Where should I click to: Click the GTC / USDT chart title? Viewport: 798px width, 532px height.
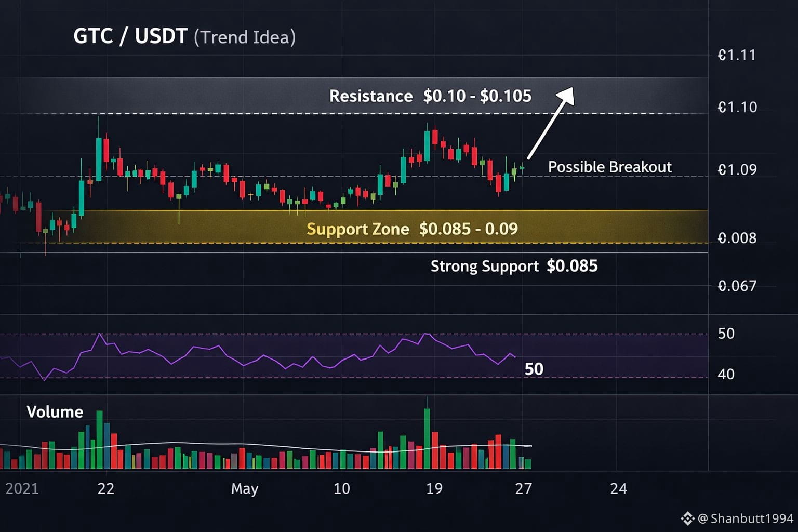[x=130, y=36]
